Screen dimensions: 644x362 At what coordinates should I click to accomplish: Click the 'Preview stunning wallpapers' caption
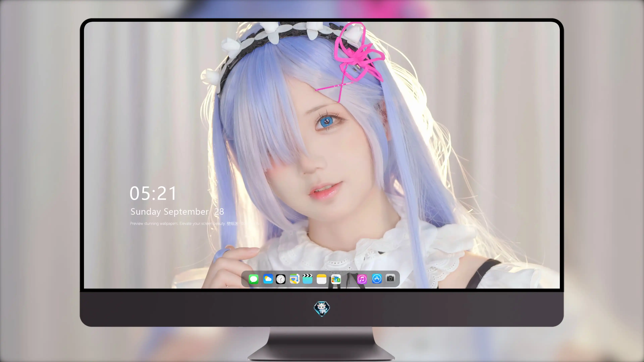point(195,223)
